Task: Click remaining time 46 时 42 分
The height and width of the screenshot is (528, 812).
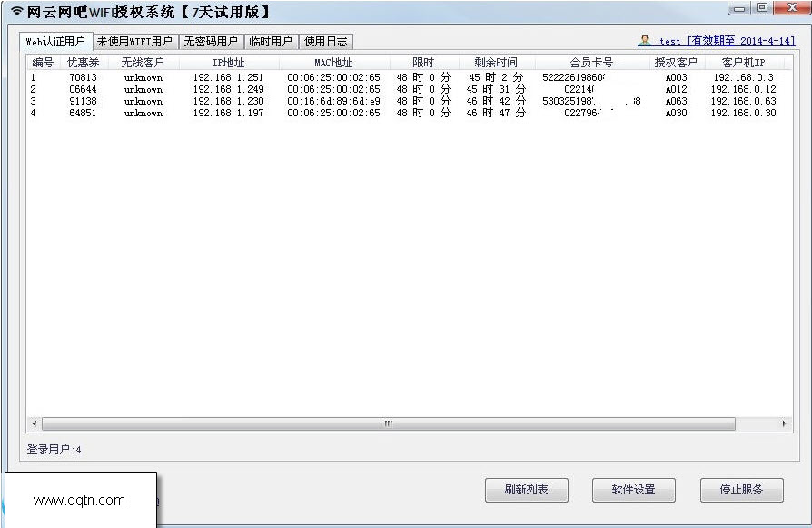Action: [x=496, y=101]
